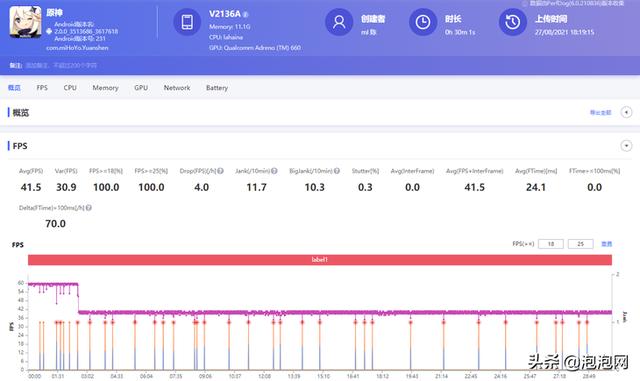Switch to the Memory tab
The image size is (640, 381).
pos(105,88)
